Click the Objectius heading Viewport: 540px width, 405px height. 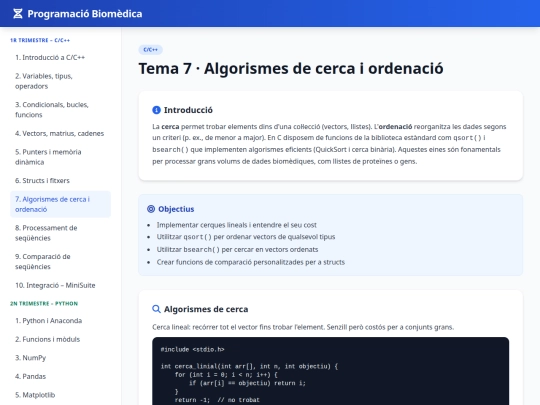pyautogui.click(x=176, y=209)
